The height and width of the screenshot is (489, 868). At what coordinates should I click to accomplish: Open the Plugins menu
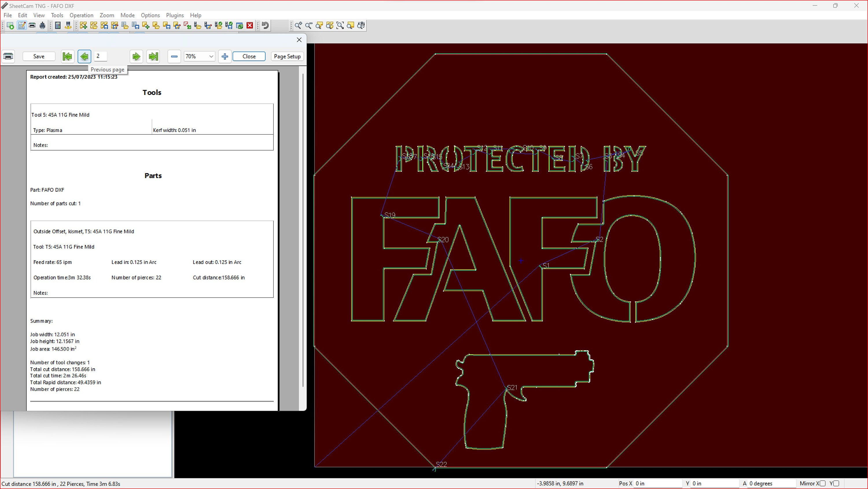(175, 15)
